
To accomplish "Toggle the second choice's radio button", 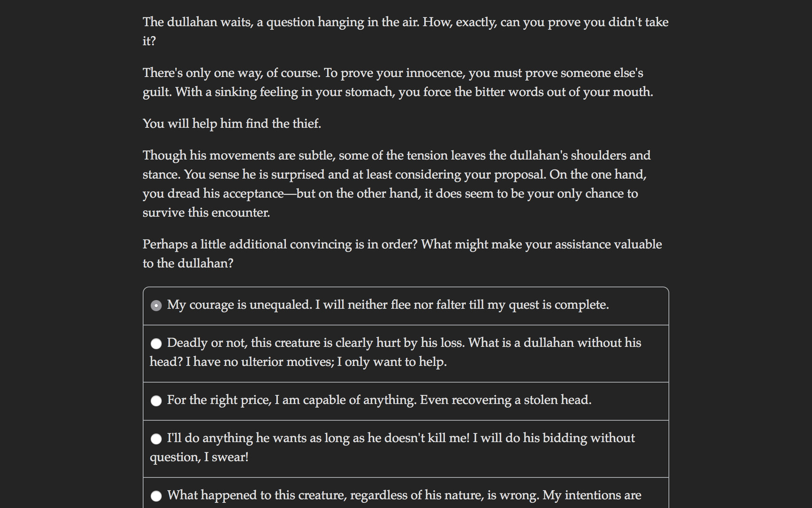I will [x=156, y=343].
